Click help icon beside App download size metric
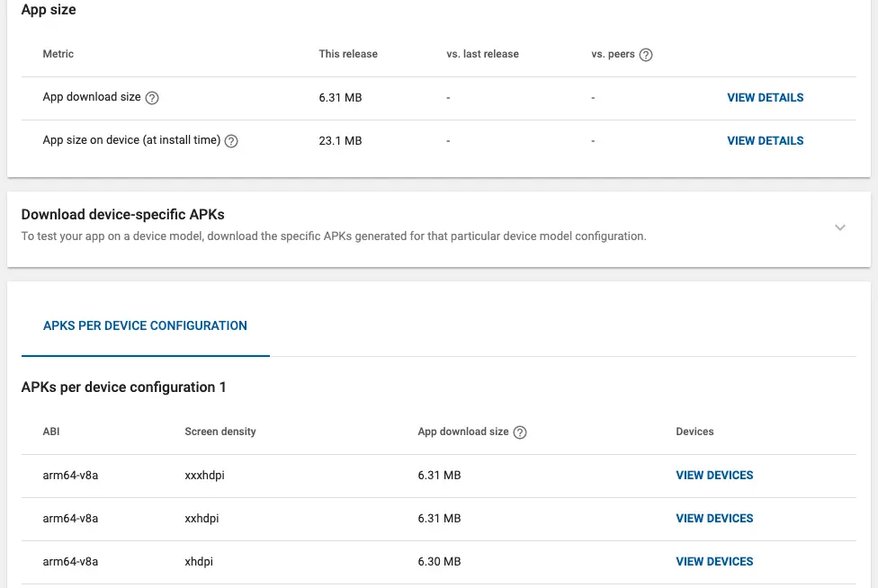Viewport: 878px width, 588px height. click(x=152, y=98)
